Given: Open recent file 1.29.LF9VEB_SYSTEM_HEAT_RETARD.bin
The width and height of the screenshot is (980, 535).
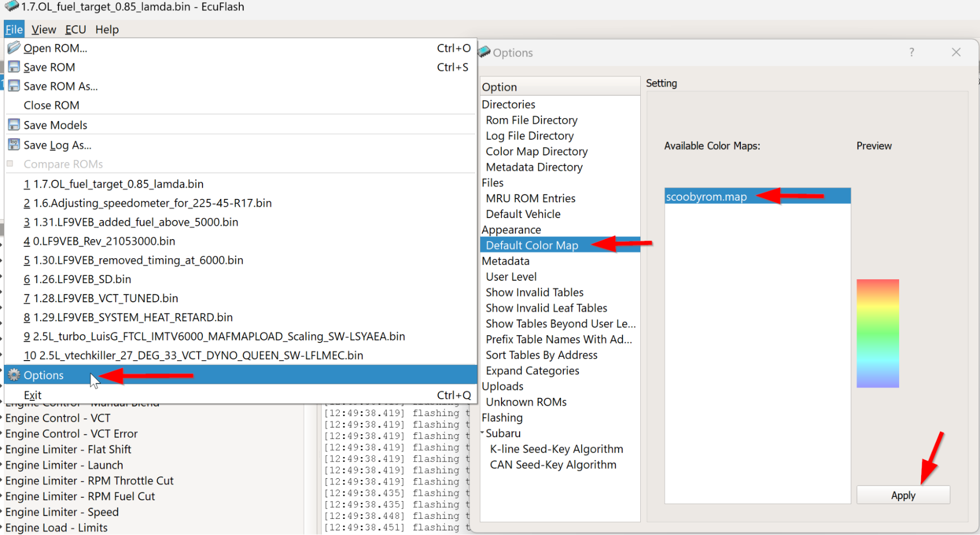Looking at the screenshot, I should 240,317.
